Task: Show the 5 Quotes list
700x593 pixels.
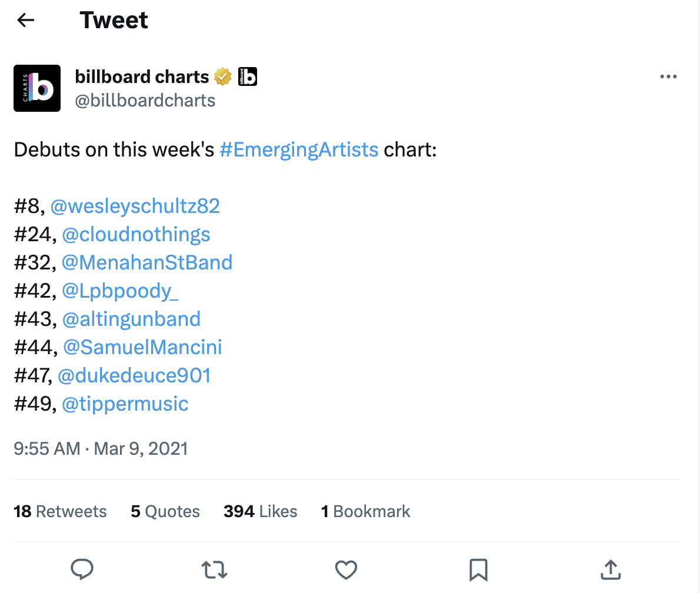Action: (165, 512)
